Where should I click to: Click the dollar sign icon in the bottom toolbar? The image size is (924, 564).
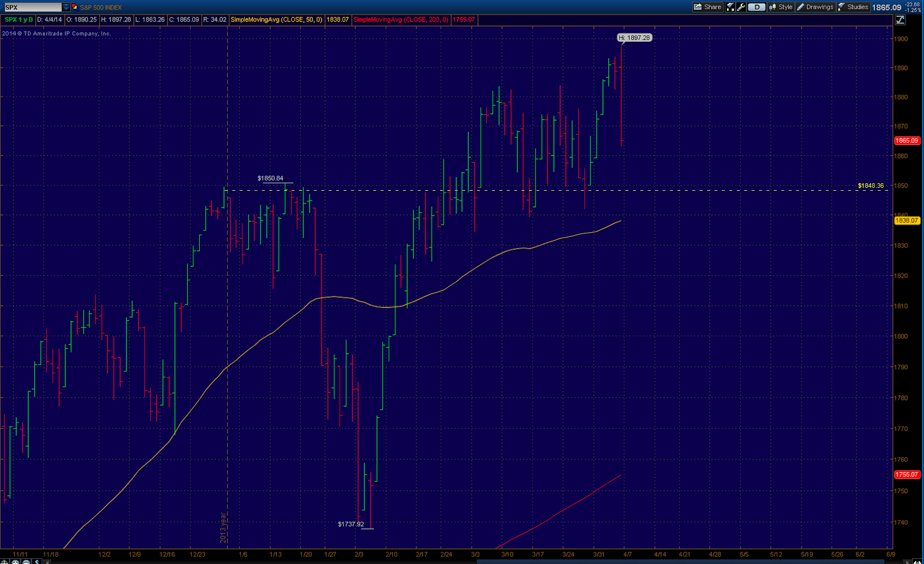click(37, 562)
